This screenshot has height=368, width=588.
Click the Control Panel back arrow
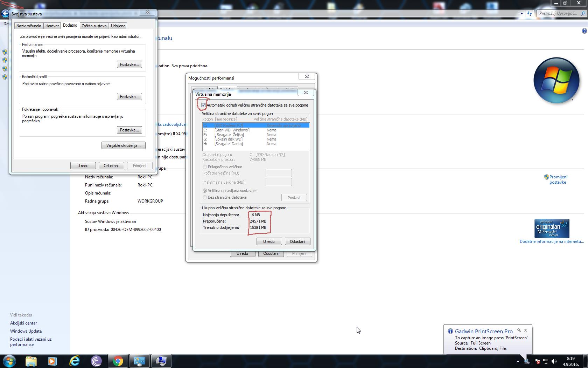point(5,14)
